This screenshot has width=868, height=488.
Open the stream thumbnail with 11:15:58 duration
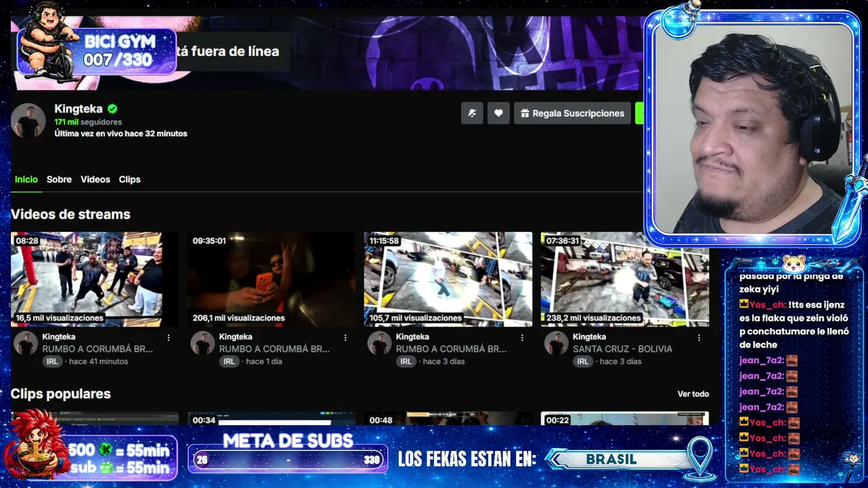click(448, 279)
